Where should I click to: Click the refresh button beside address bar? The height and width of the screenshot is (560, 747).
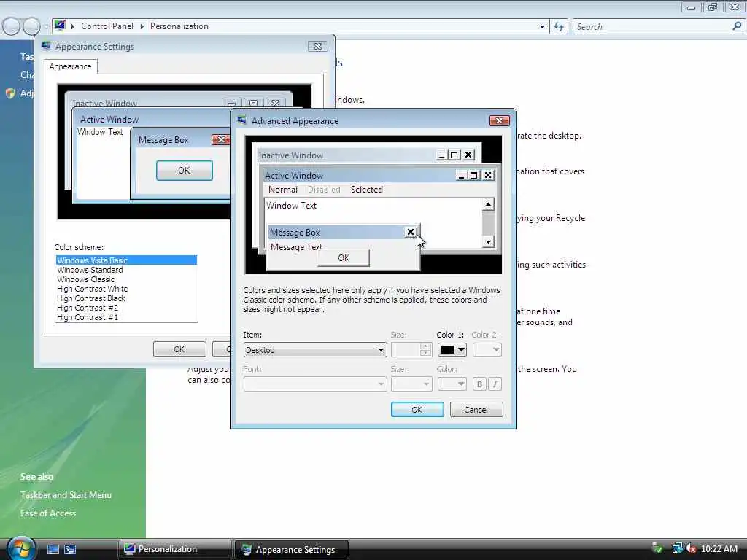coord(559,27)
